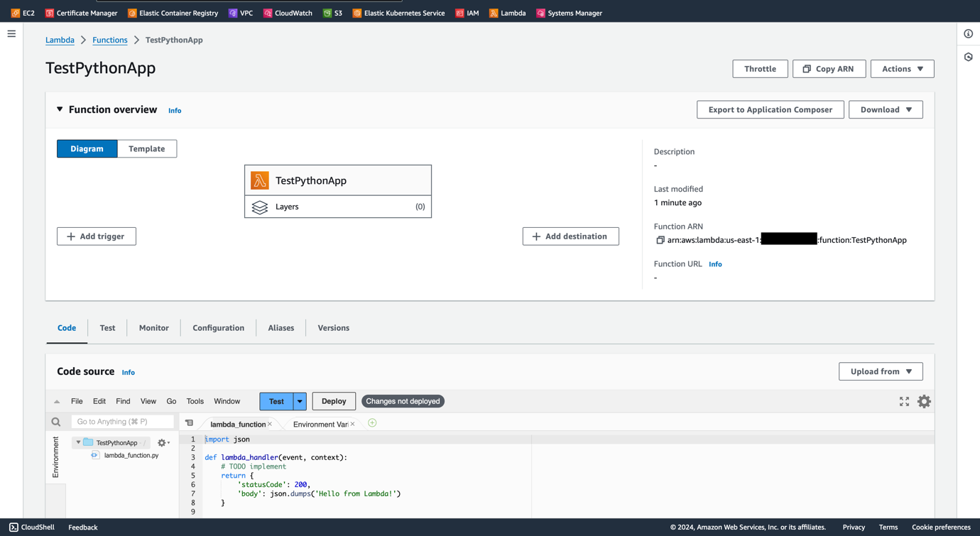Focus the Go to Anything search field
Image resolution: width=980 pixels, height=536 pixels.
(x=122, y=422)
